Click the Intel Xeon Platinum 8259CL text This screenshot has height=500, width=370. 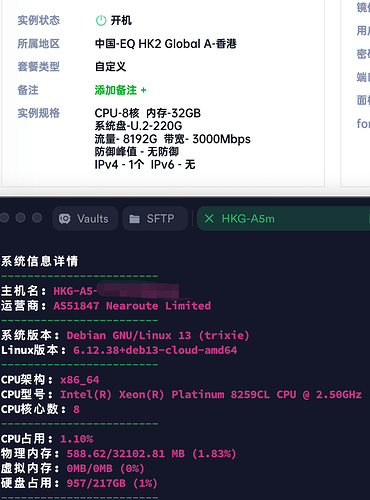211,395
